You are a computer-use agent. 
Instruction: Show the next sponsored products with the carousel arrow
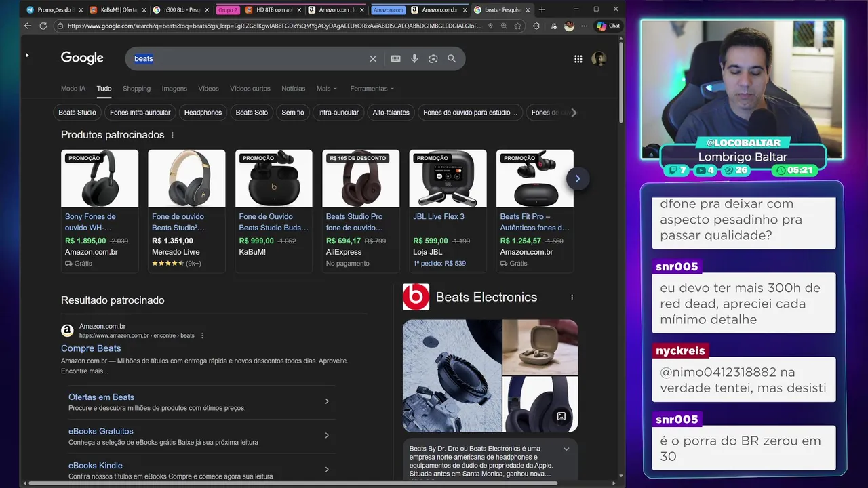pyautogui.click(x=578, y=178)
